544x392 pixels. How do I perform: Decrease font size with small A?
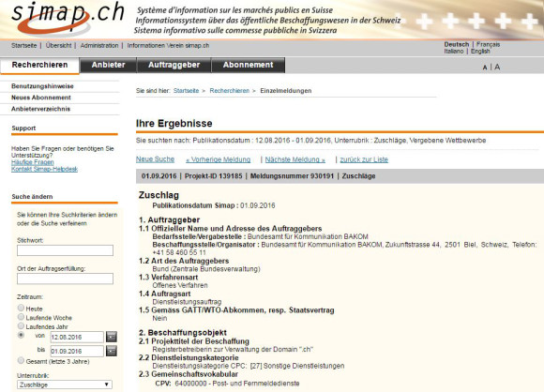point(485,68)
